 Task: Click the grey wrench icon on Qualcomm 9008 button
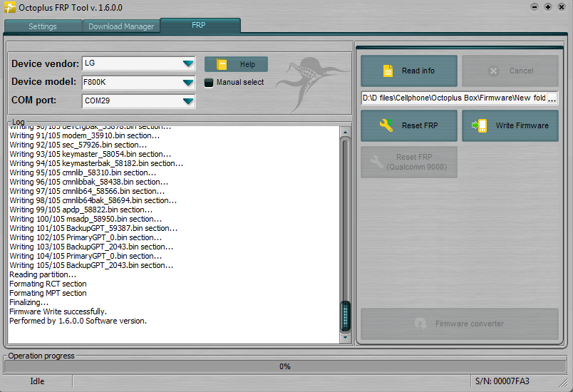point(377,162)
